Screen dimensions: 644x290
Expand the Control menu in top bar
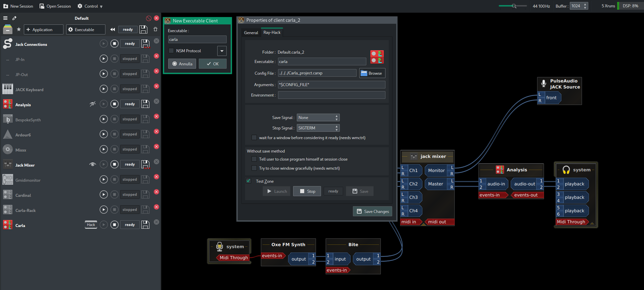pos(90,6)
